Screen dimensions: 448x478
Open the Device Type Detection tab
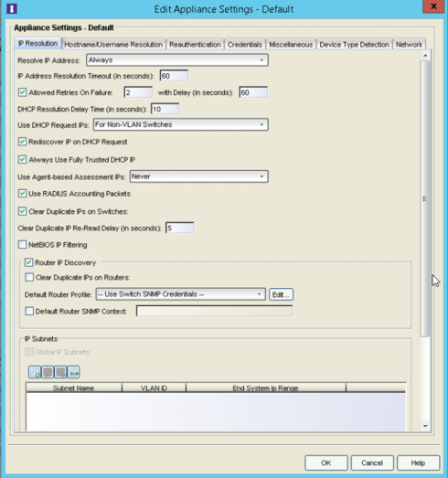pos(355,45)
